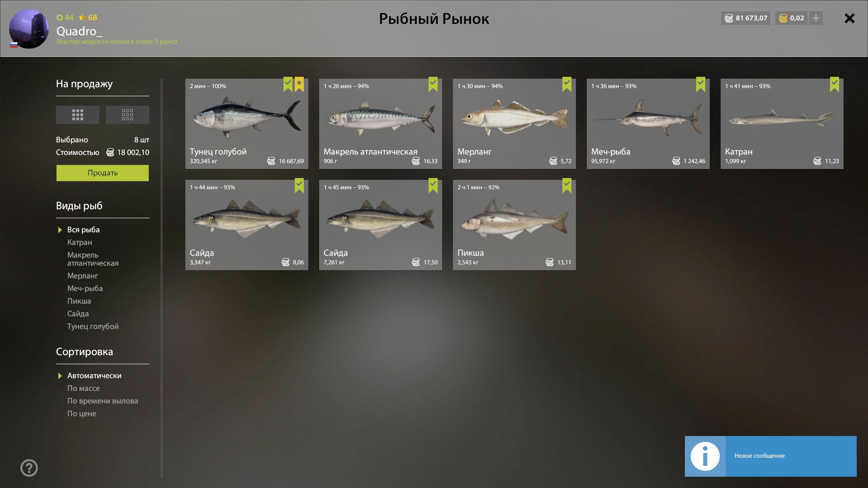The height and width of the screenshot is (488, 868).
Task: Click the plus icon to add gold
Action: click(816, 18)
